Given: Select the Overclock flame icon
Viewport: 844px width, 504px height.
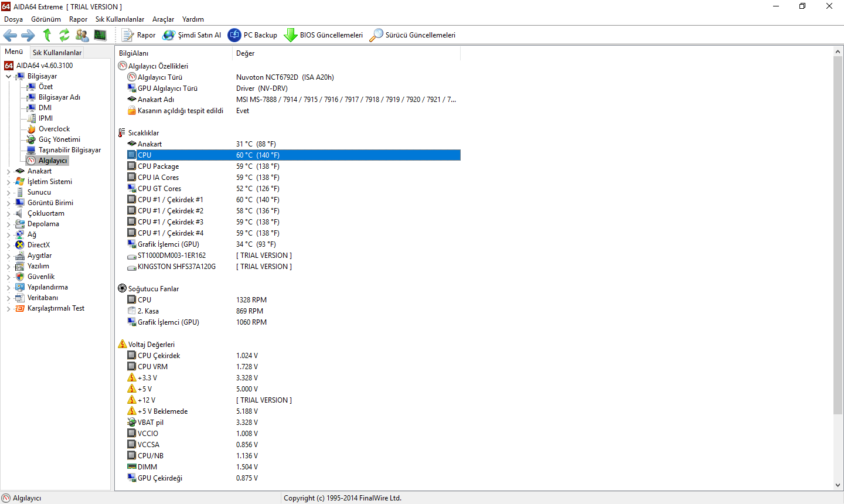Looking at the screenshot, I should tap(32, 129).
